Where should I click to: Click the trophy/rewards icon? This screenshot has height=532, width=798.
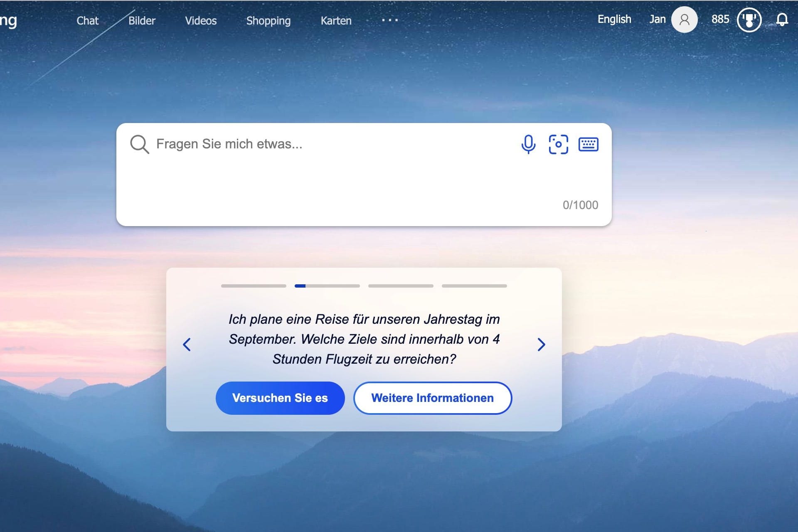point(748,20)
